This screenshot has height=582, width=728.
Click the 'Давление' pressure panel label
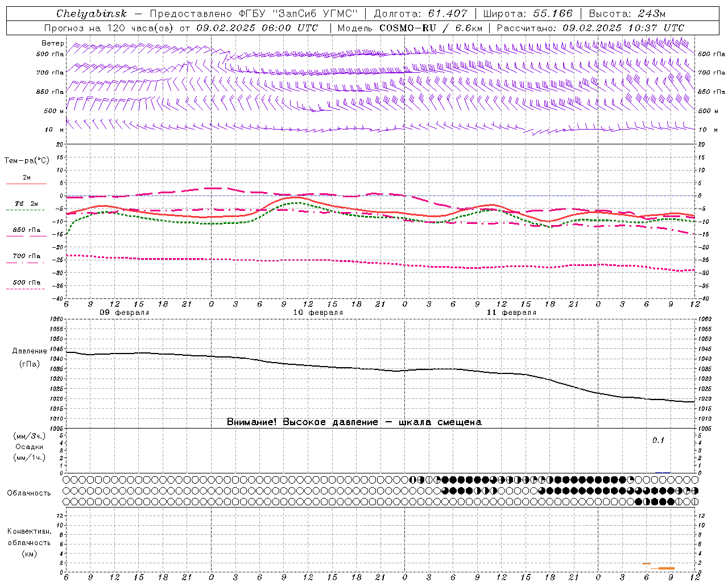coord(29,351)
